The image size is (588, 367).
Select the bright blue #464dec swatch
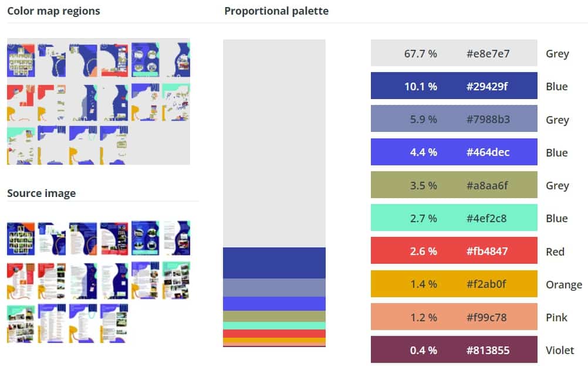[454, 152]
